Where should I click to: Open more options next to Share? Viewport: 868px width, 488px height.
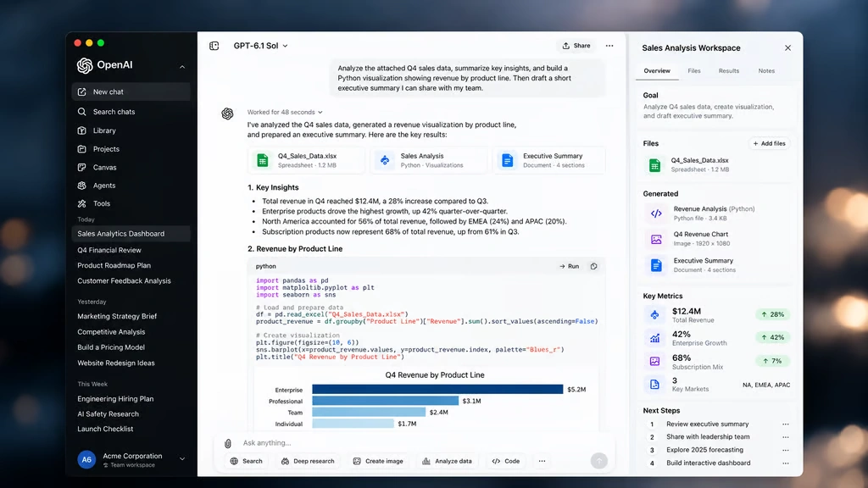click(609, 46)
